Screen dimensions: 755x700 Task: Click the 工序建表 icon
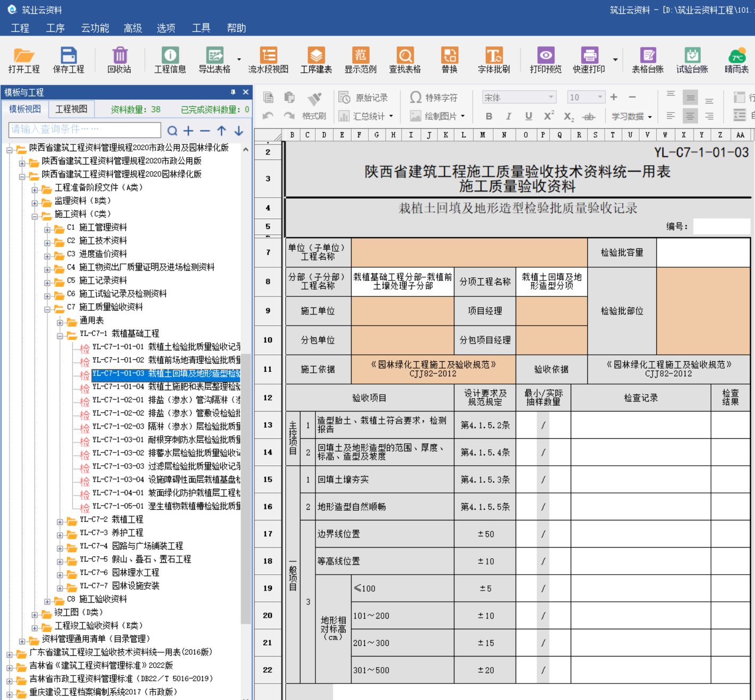pos(316,55)
